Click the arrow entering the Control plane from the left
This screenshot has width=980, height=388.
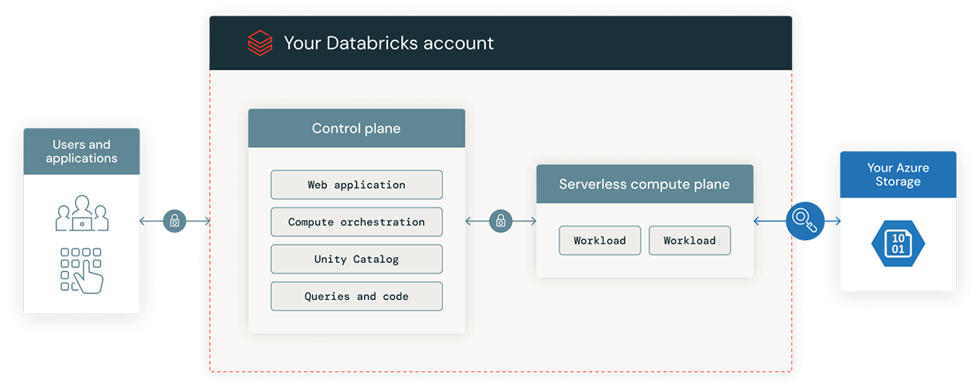tap(201, 221)
